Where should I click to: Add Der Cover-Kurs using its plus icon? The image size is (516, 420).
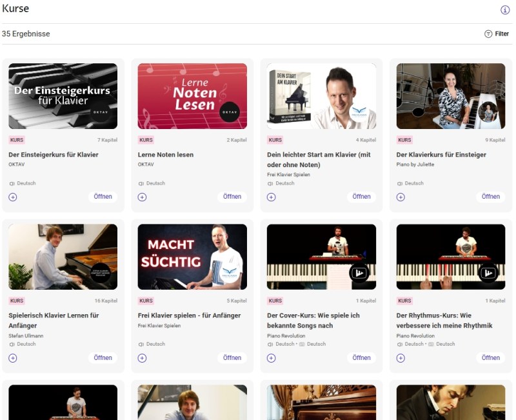click(272, 357)
